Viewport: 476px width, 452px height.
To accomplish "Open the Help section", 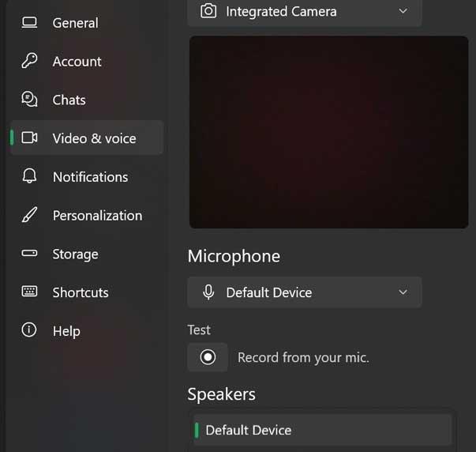I will 66,331.
